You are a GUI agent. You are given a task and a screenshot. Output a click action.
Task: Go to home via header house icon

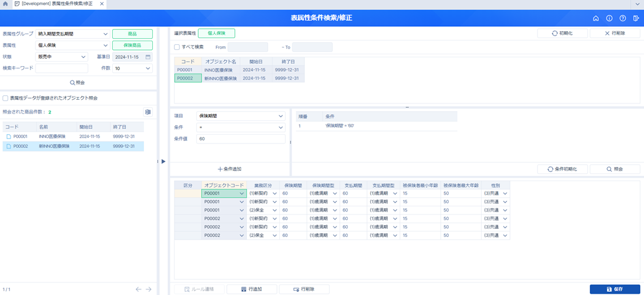(596, 19)
